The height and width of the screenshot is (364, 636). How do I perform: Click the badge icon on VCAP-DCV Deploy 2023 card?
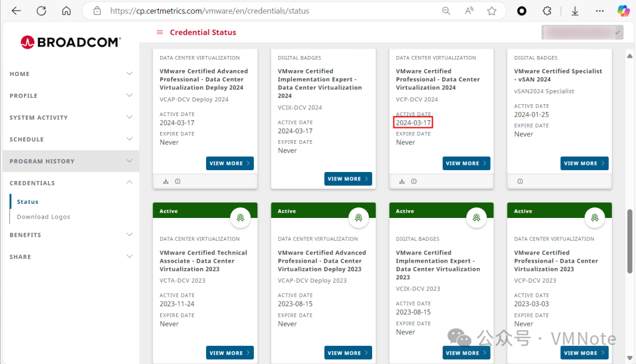coord(359,218)
